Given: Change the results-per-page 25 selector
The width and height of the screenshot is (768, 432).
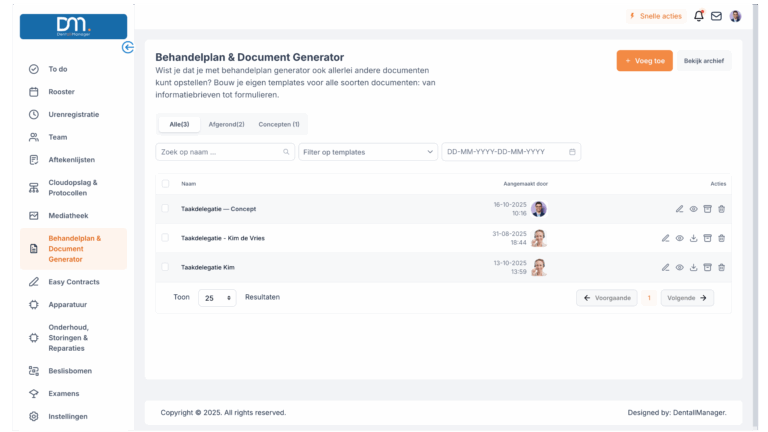Looking at the screenshot, I should (217, 298).
